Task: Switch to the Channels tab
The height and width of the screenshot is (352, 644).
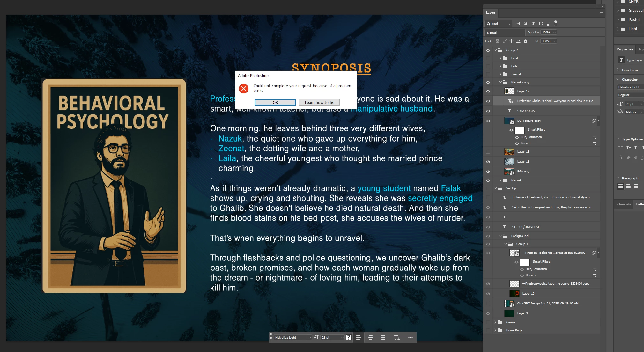Action: [624, 204]
